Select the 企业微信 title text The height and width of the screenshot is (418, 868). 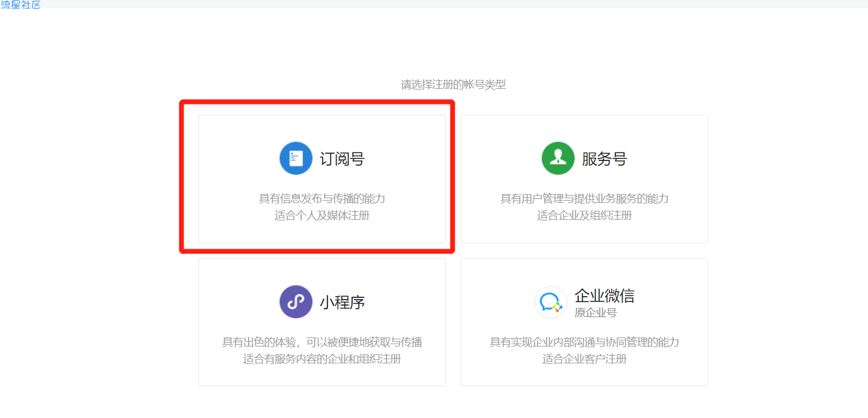(604, 295)
